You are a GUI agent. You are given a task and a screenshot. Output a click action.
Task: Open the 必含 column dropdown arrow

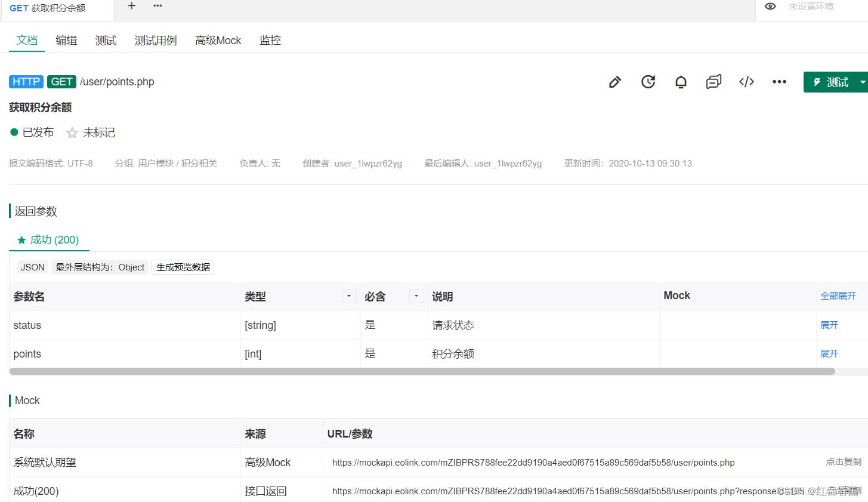point(416,296)
